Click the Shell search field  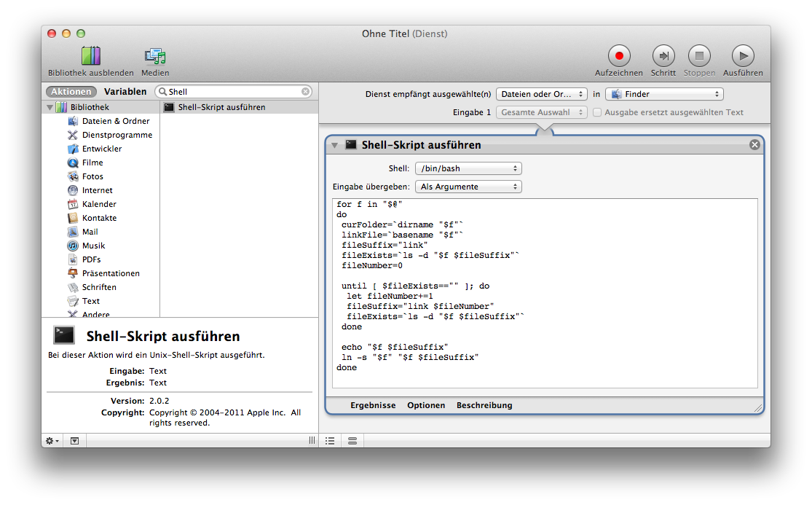coord(234,92)
